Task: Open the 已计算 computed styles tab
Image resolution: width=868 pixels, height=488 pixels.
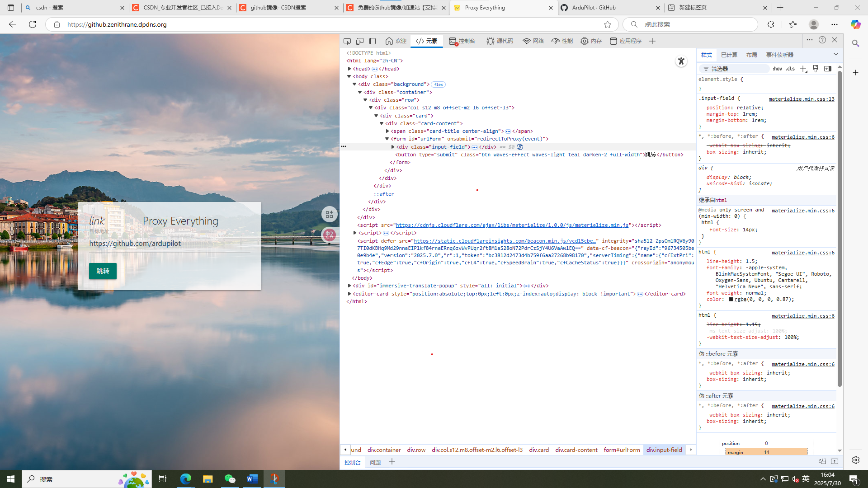Action: [729, 55]
